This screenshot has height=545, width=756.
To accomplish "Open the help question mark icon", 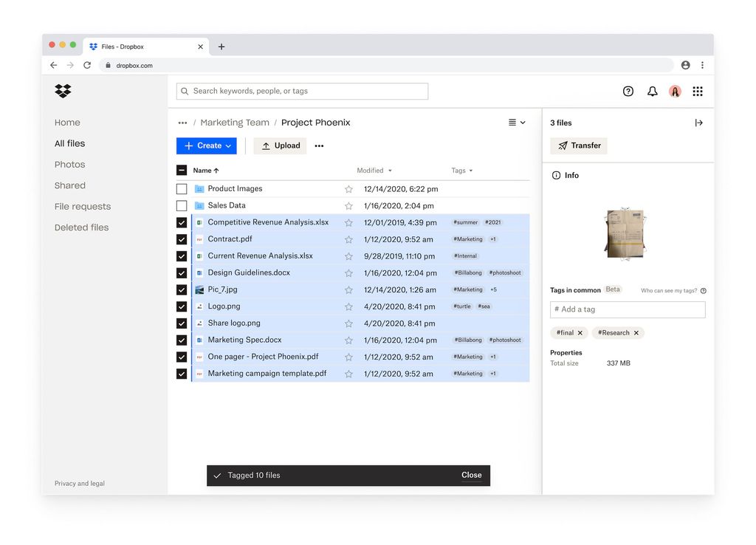I will (x=628, y=91).
